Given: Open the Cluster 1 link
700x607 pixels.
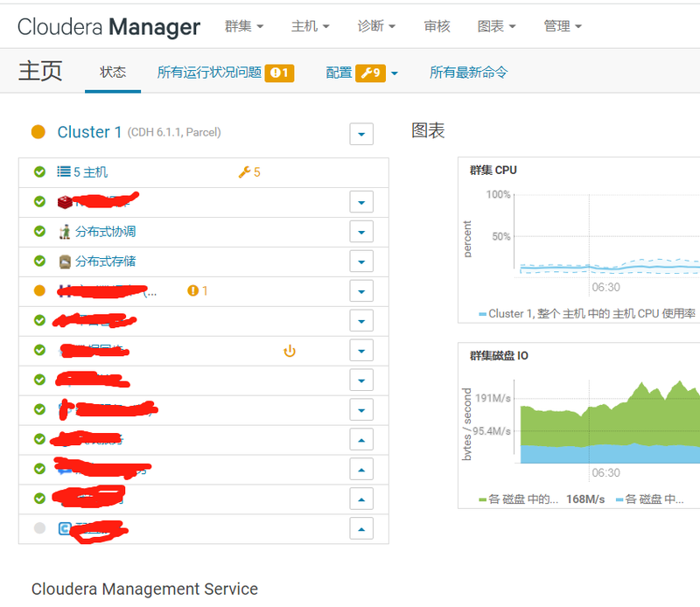Looking at the screenshot, I should pos(89,132).
